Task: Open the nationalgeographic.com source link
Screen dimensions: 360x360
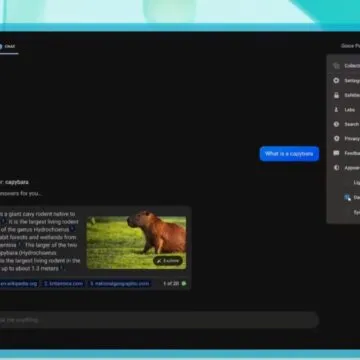Action: coord(120,284)
